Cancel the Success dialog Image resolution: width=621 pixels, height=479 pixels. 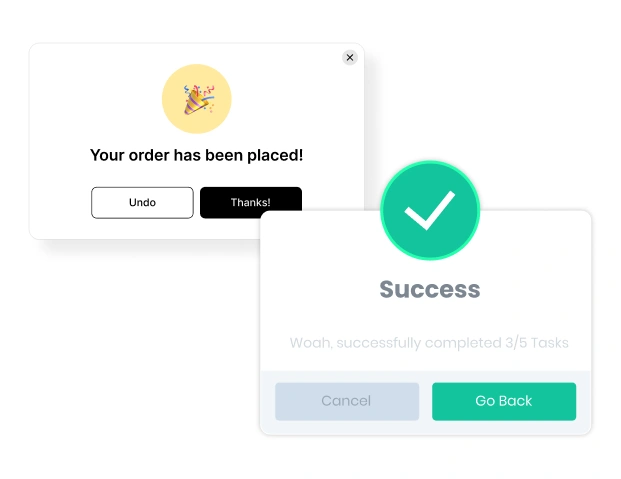pyautogui.click(x=346, y=401)
